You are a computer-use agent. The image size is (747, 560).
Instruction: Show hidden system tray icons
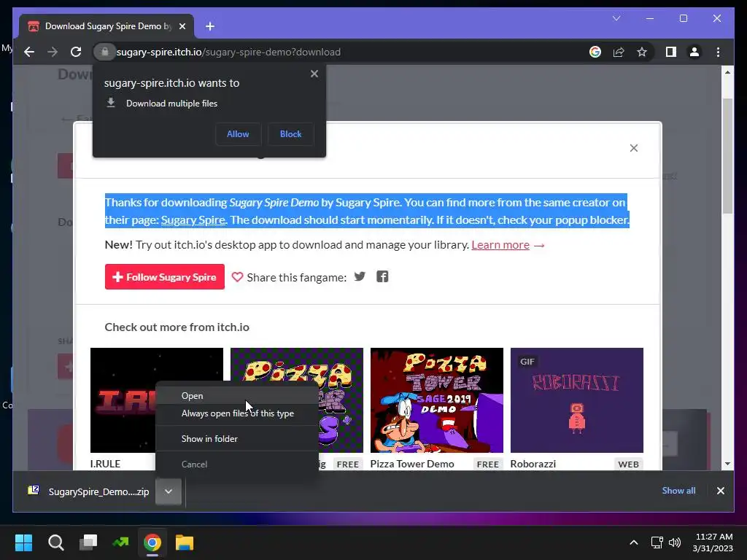tap(634, 542)
